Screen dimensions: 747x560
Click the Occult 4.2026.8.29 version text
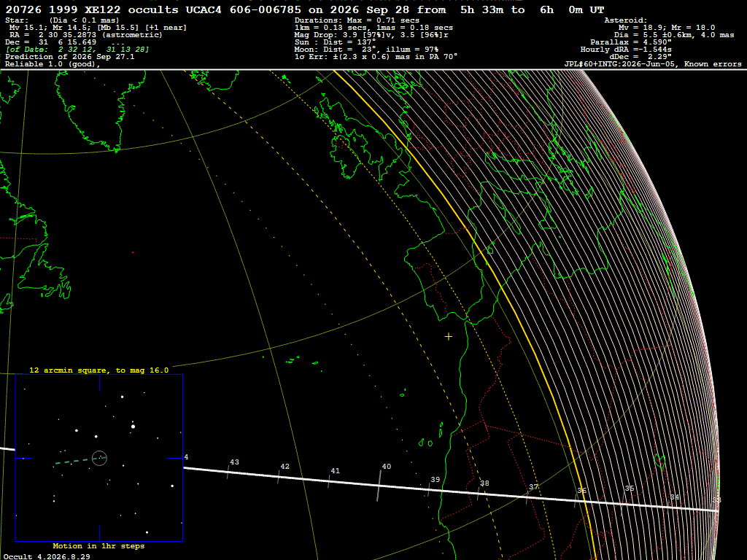click(x=47, y=556)
